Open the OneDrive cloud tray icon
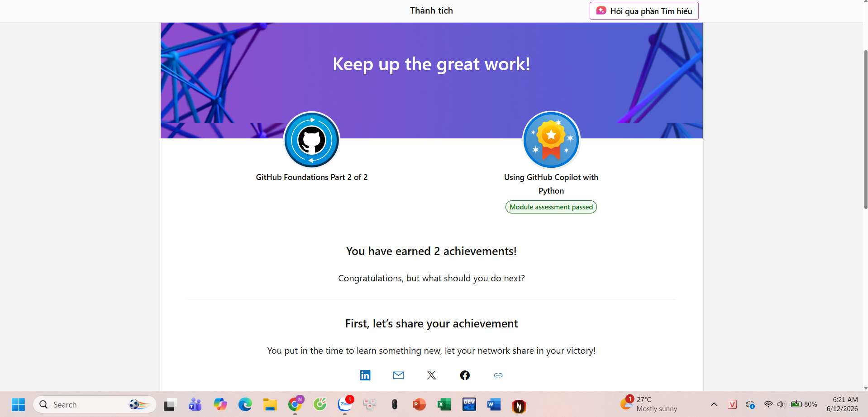This screenshot has height=417, width=868. tap(750, 404)
